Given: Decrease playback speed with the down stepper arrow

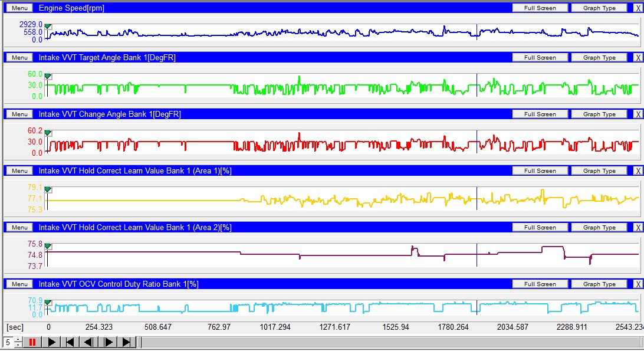Looking at the screenshot, I should [18, 345].
